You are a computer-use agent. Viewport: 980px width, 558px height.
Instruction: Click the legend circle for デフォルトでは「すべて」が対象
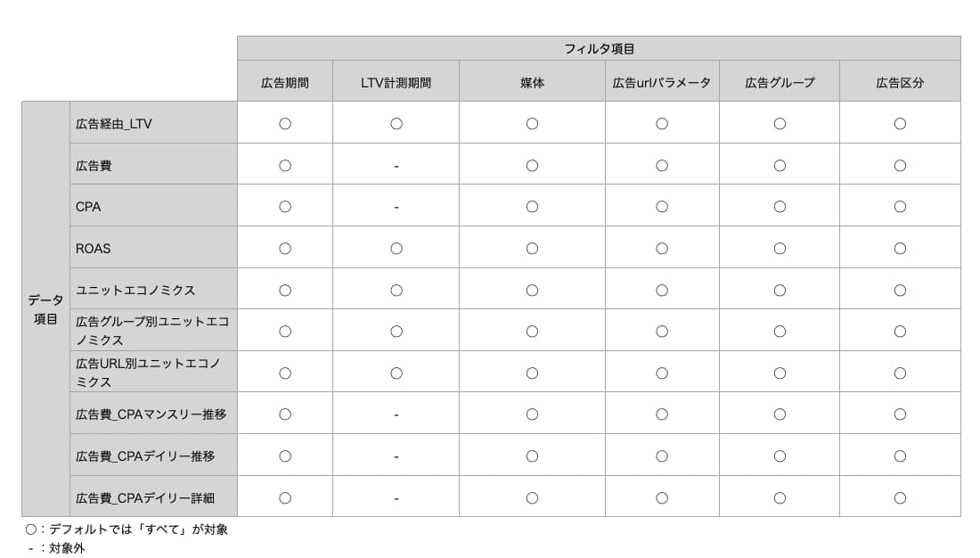30,529
